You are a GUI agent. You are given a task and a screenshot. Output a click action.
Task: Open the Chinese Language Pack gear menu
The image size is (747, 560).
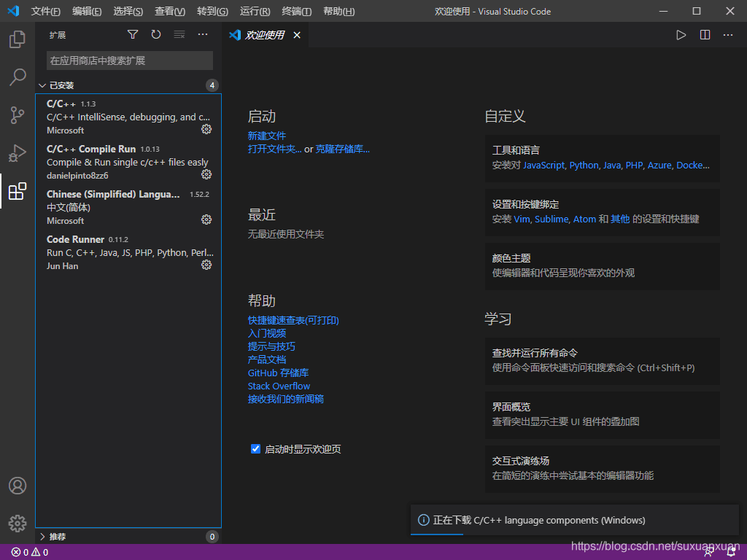click(x=206, y=219)
